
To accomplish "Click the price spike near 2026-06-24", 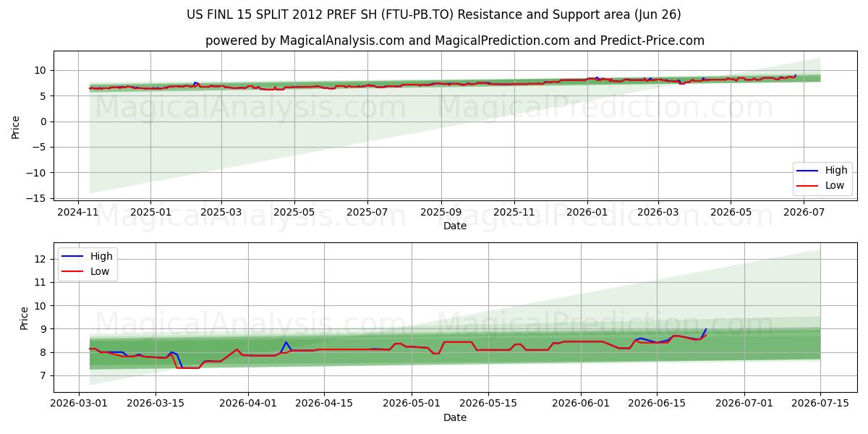I will tap(706, 329).
